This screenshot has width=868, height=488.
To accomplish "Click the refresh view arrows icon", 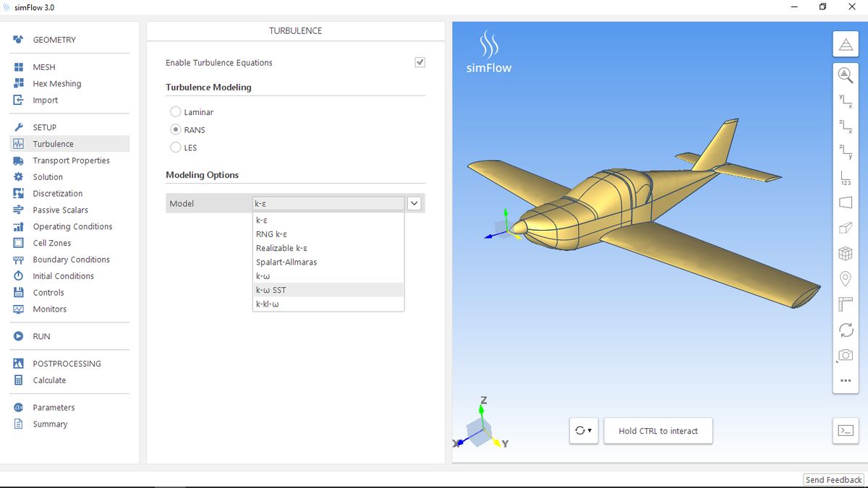I will pos(845,330).
